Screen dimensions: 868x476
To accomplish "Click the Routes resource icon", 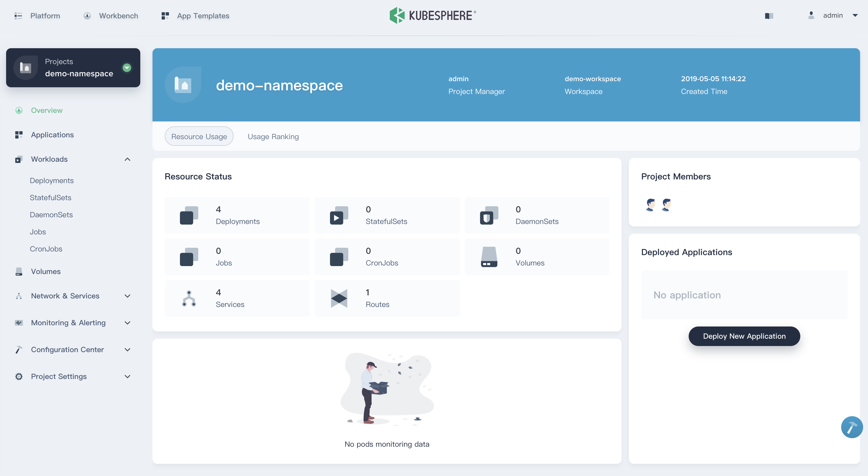I will tap(339, 298).
